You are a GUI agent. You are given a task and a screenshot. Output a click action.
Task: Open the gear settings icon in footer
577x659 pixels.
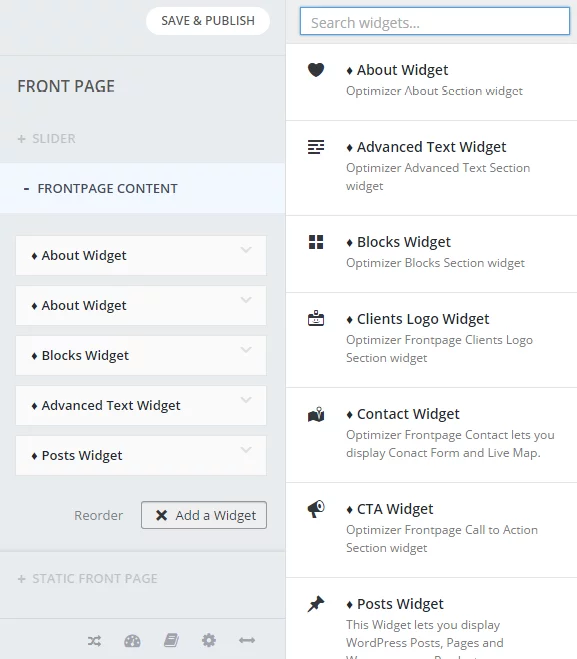(x=209, y=641)
